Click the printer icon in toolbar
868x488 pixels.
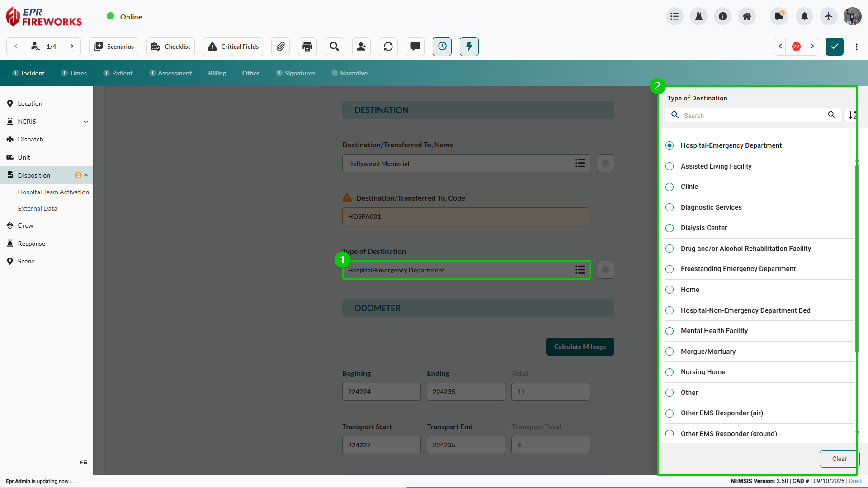pos(307,47)
